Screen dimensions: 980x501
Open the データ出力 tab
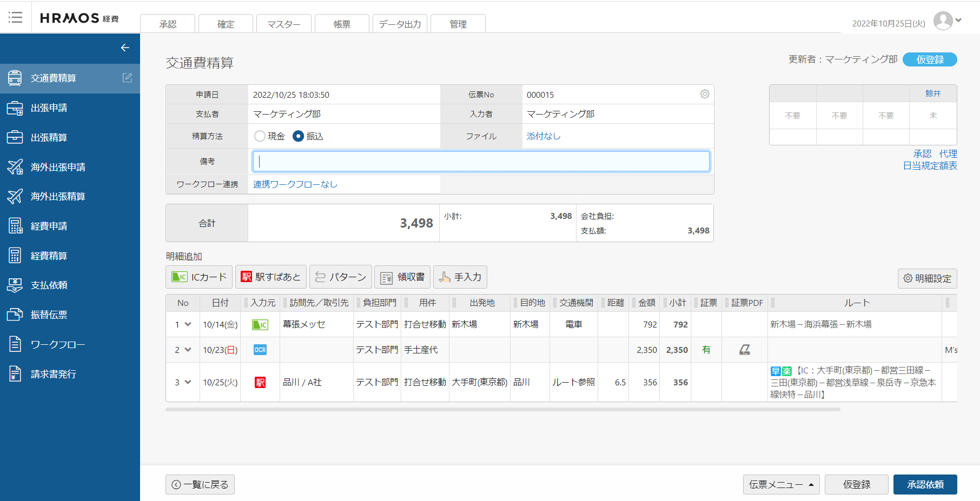tap(400, 23)
